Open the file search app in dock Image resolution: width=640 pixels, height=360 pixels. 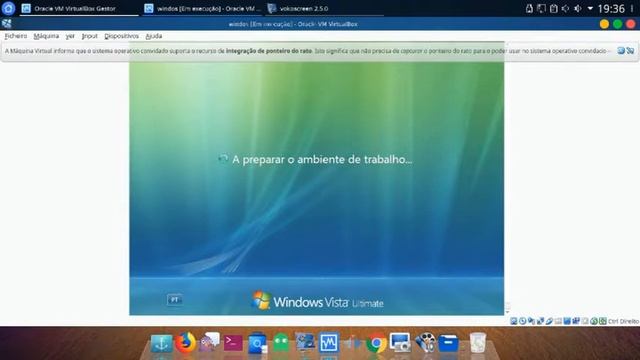pos(257,343)
